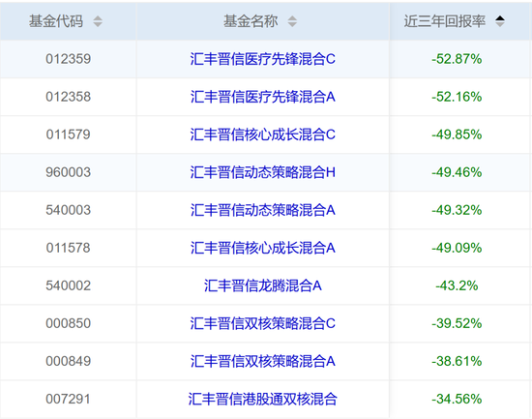Open fund 汇丰晋信龙腾混合A
Image resolution: width=532 pixels, height=419 pixels.
262,285
